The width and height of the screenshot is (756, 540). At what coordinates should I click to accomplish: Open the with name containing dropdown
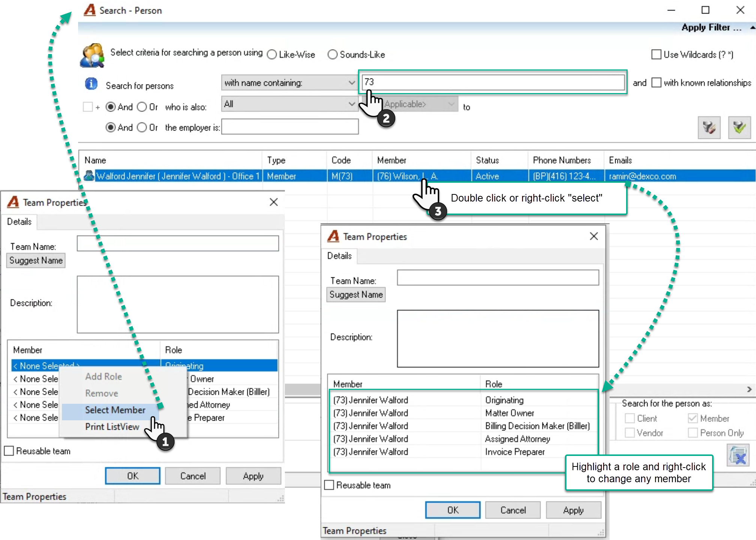click(x=289, y=83)
